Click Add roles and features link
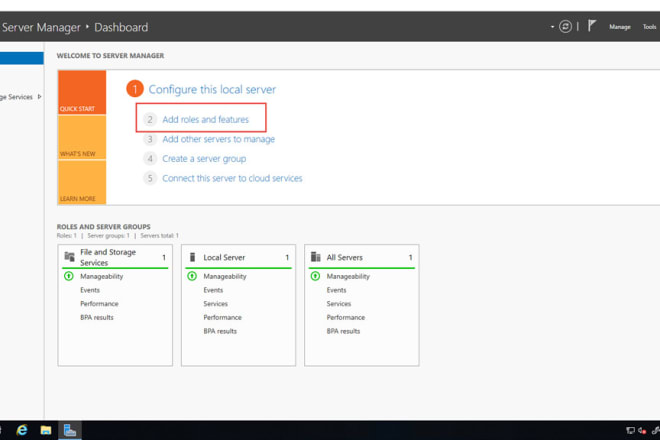Screen dimensions: 660x440 coord(205,120)
